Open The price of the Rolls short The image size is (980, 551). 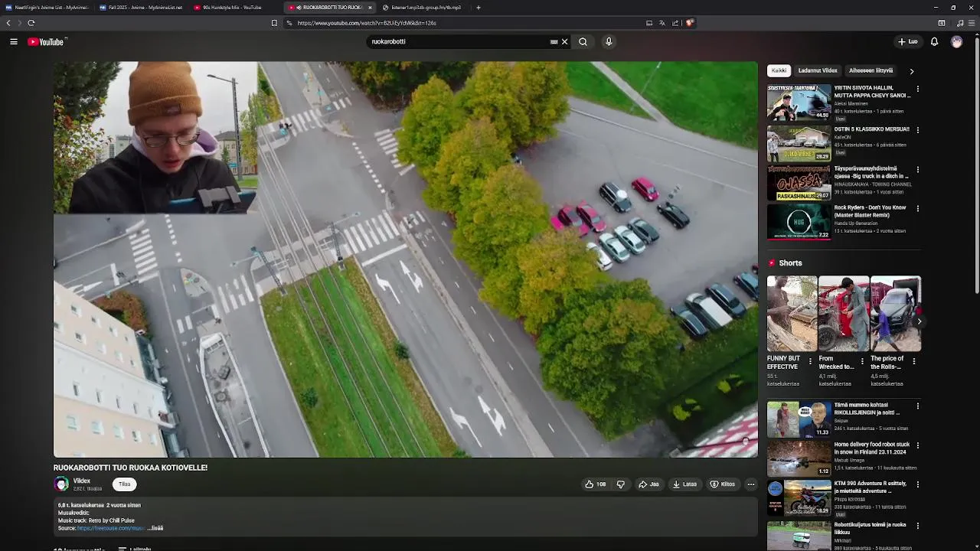(x=895, y=314)
